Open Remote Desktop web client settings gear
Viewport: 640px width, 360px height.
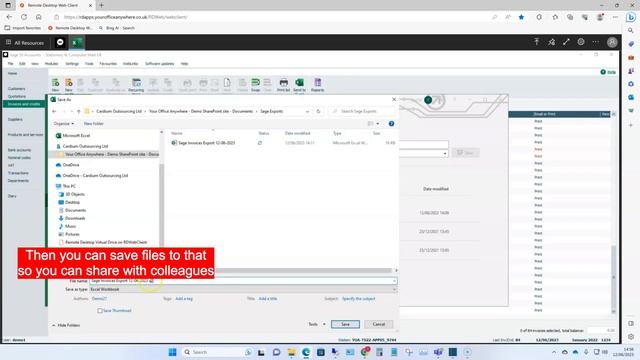point(581,42)
